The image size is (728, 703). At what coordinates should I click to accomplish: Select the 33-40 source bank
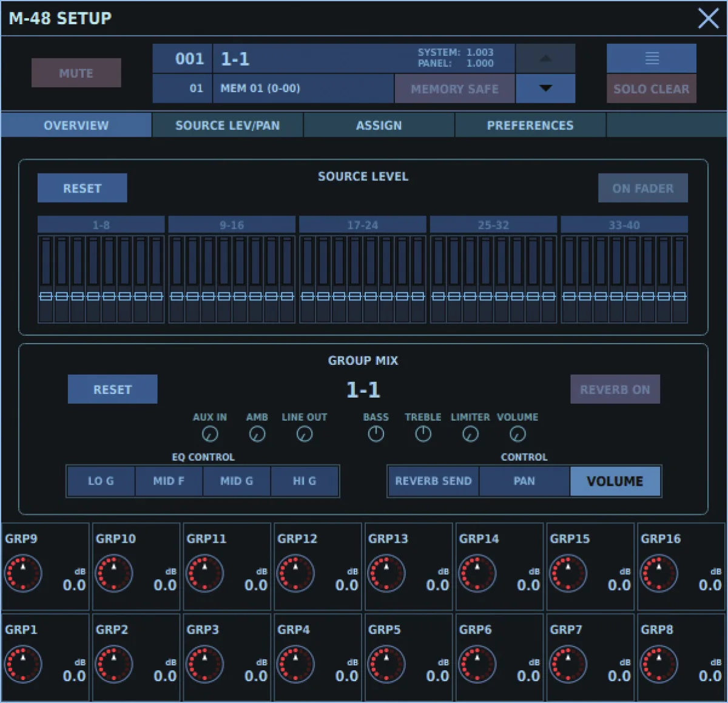624,225
